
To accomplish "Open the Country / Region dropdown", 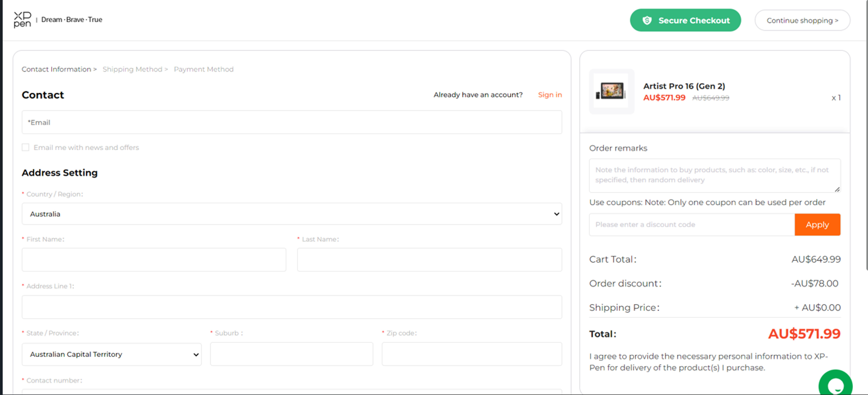I will point(292,214).
